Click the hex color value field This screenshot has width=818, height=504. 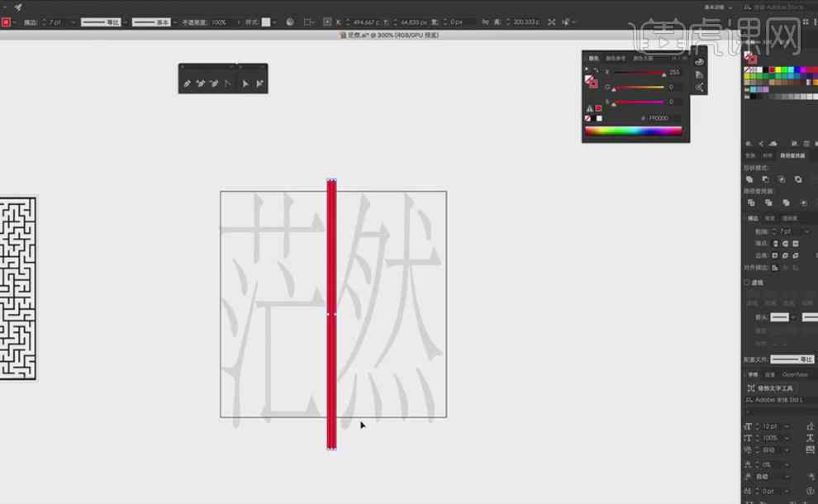662,118
